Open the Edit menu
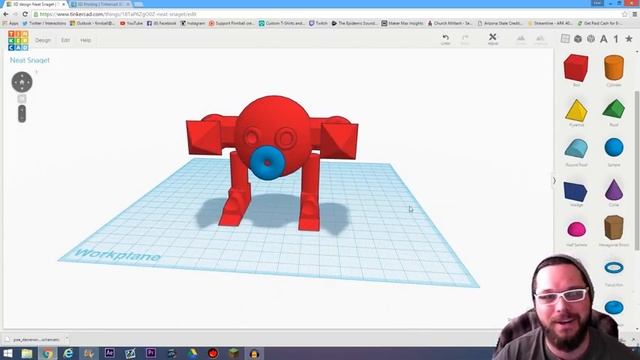The image size is (640, 360). [65, 40]
